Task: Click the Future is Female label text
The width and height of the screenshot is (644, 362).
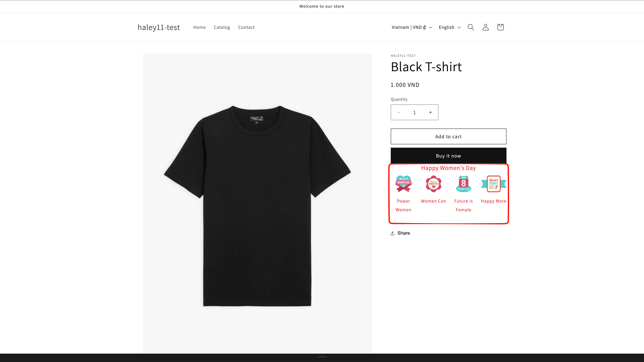Action: (x=464, y=205)
